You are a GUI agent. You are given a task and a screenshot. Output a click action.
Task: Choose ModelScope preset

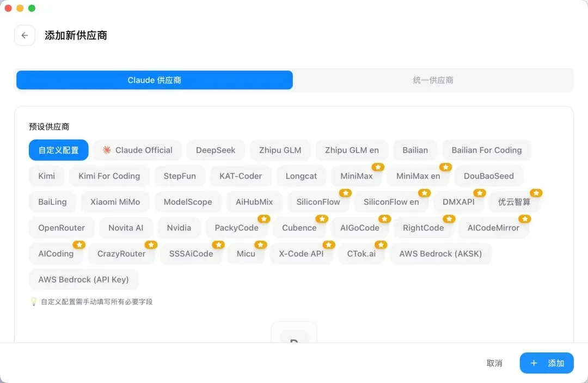tap(188, 202)
